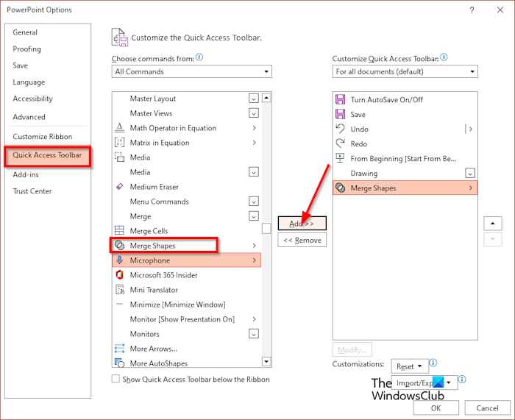Viewport: 515px width, 420px height.
Task: Click info icon beside Choose commands from
Action: coord(199,57)
